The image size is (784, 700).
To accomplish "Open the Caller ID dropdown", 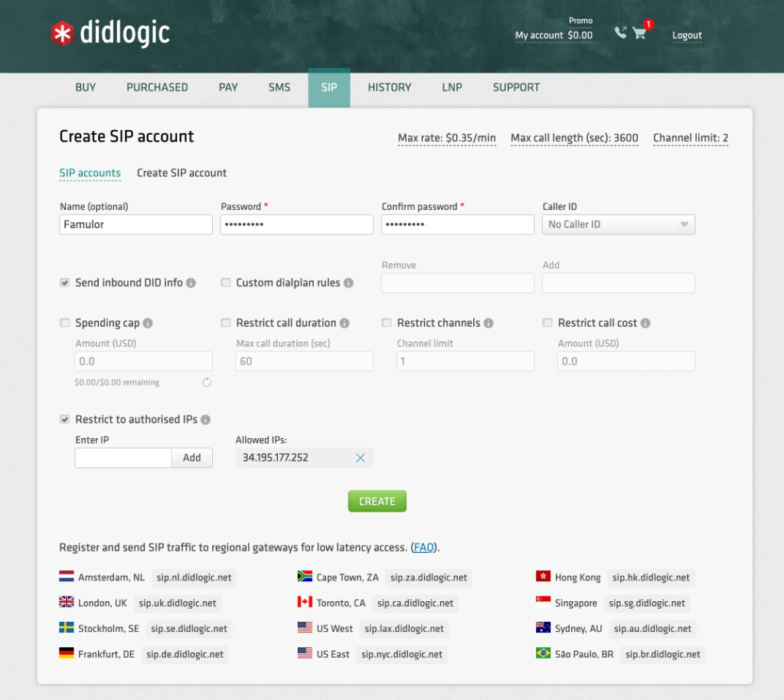I will pyautogui.click(x=618, y=224).
